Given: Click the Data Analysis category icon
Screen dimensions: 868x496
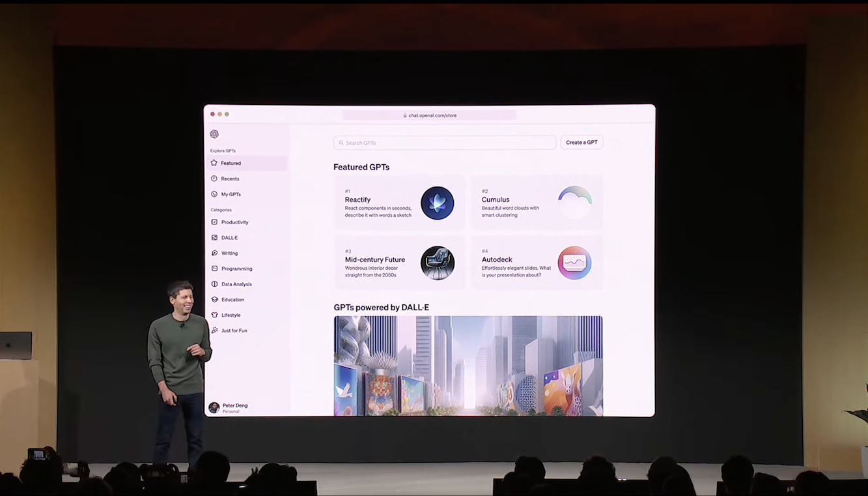Looking at the screenshot, I should click(215, 284).
